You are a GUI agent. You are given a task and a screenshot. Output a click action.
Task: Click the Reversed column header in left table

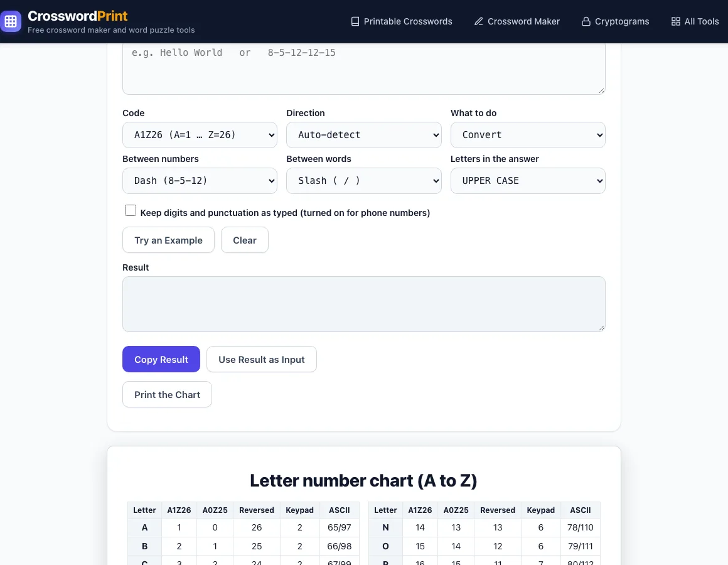[x=256, y=510]
